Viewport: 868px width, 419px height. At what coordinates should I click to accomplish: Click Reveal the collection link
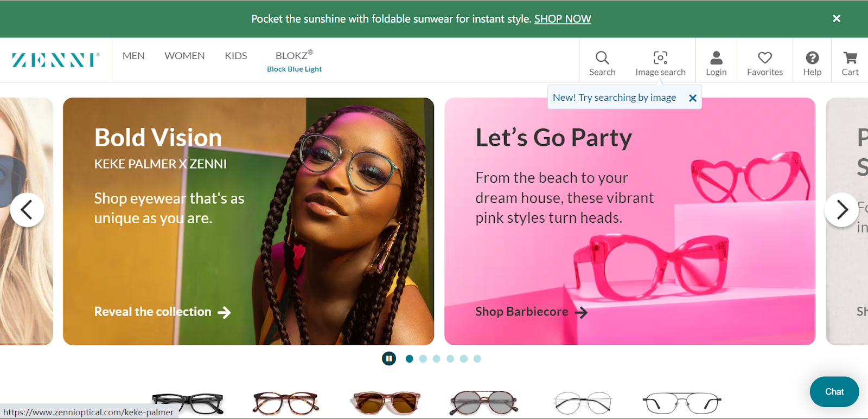pyautogui.click(x=152, y=312)
